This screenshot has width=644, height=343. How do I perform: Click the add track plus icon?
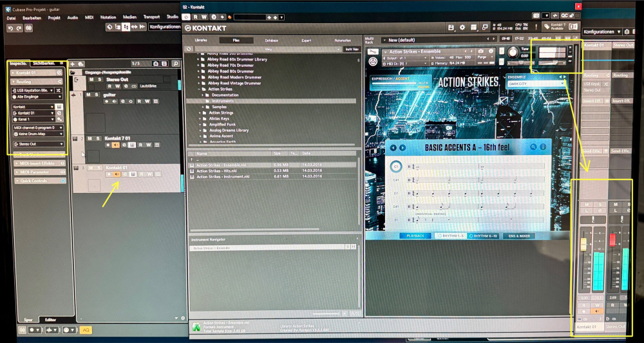click(x=73, y=64)
